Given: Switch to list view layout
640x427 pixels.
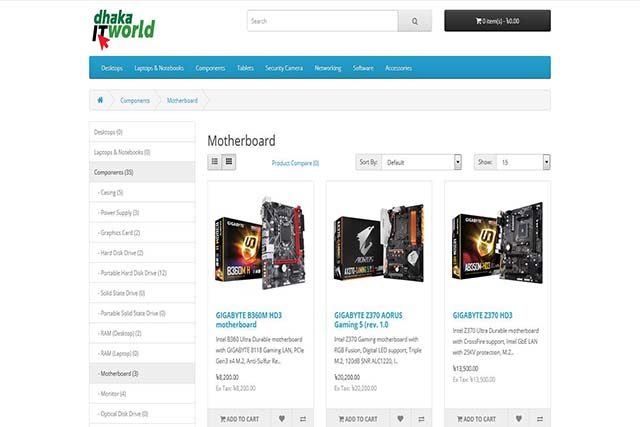Looking at the screenshot, I should coord(214,161).
